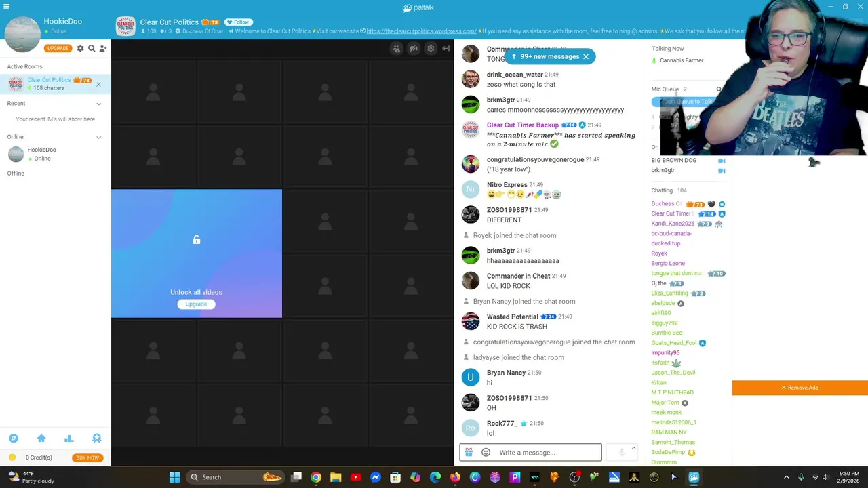Screen dimensions: 868x488
Task: Open the gift icon in the message box
Action: click(469, 452)
